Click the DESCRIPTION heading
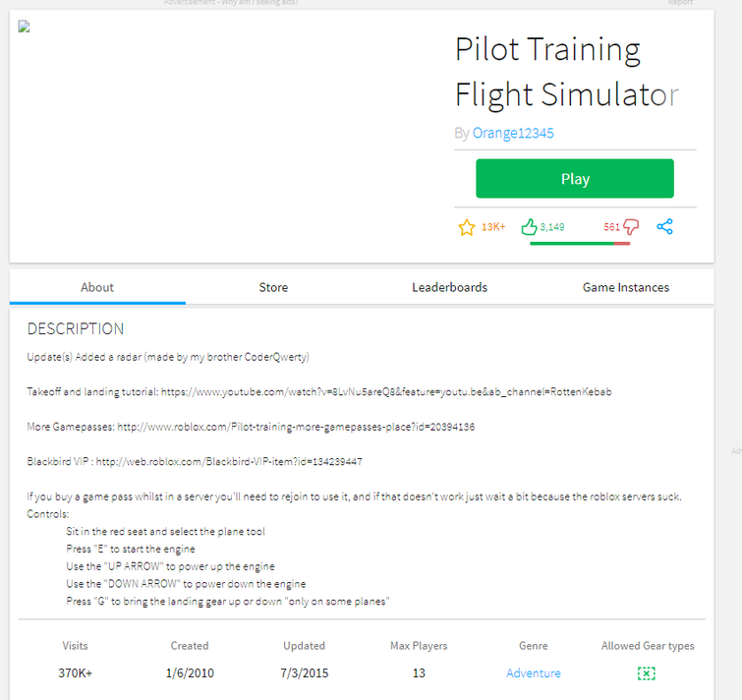This screenshot has width=742, height=700. 76,328
